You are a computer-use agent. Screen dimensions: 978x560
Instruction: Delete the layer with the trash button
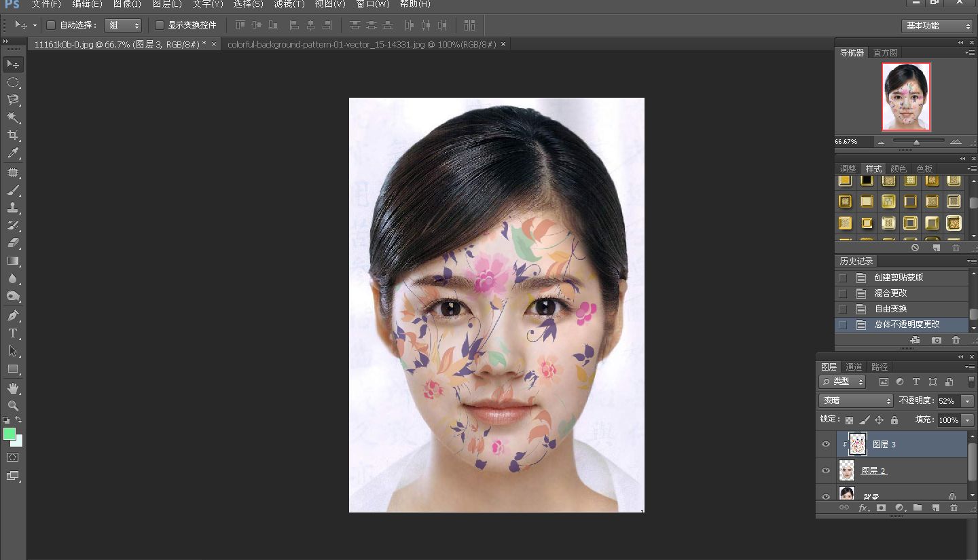click(x=954, y=507)
